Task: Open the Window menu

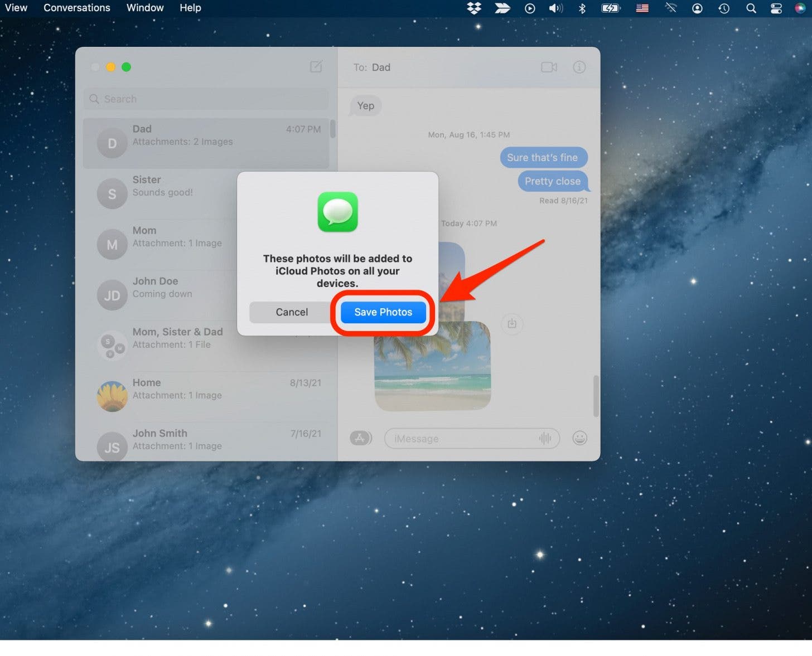Action: pyautogui.click(x=144, y=8)
